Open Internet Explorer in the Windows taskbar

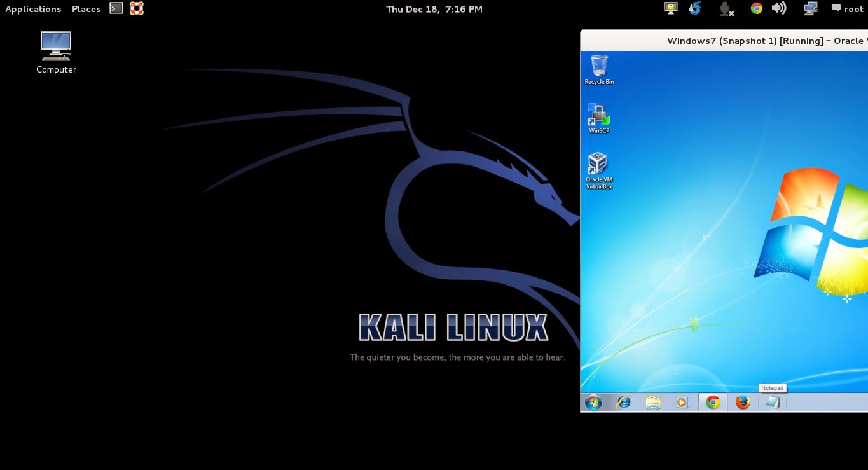click(x=623, y=402)
